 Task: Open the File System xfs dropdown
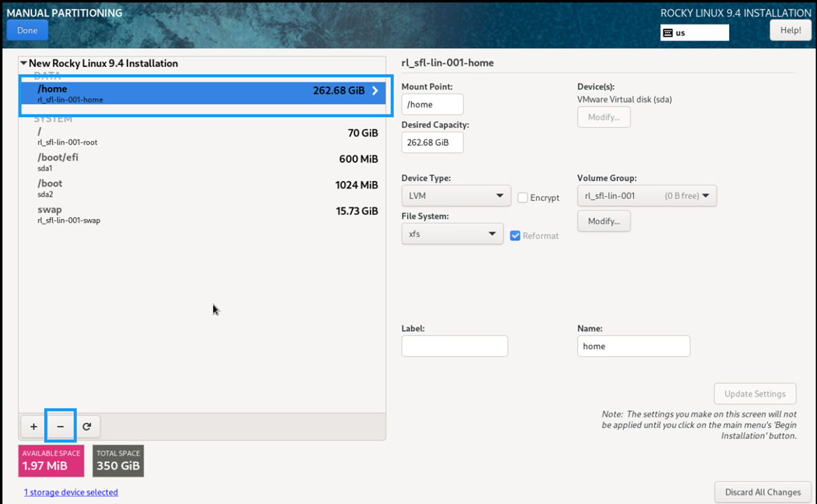point(452,234)
